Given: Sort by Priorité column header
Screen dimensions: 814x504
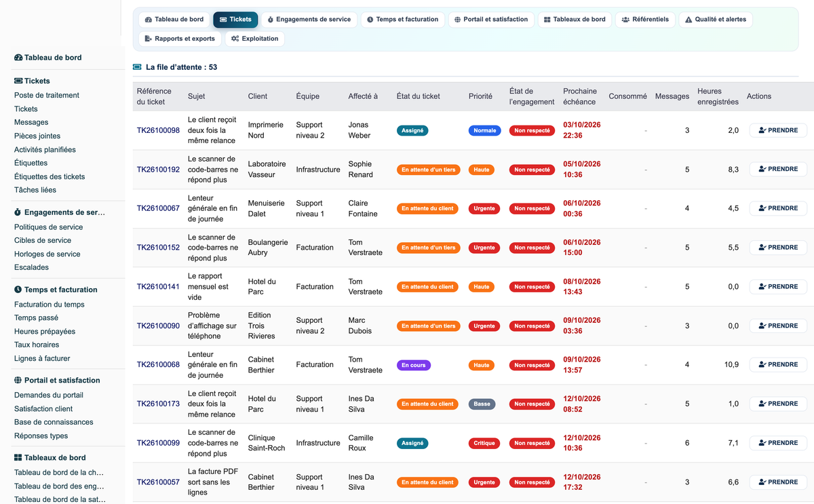Looking at the screenshot, I should tap(480, 96).
